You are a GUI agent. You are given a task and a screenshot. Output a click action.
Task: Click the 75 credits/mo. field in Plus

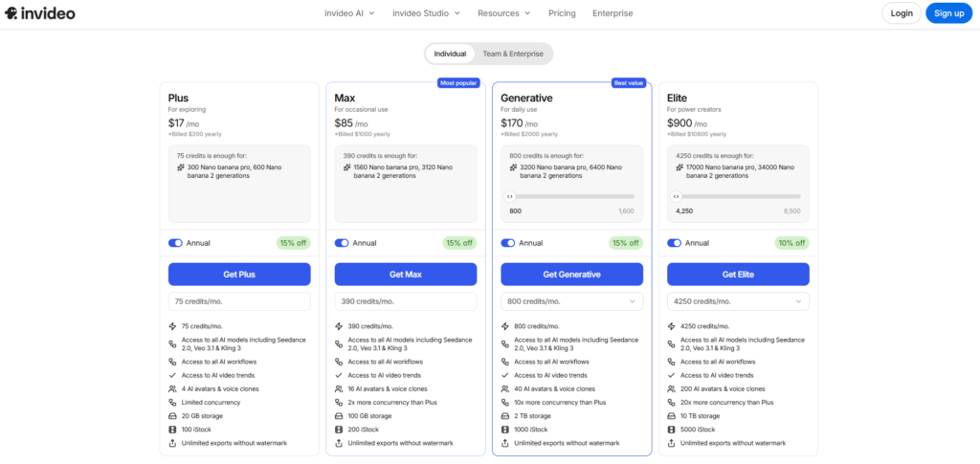click(x=239, y=301)
